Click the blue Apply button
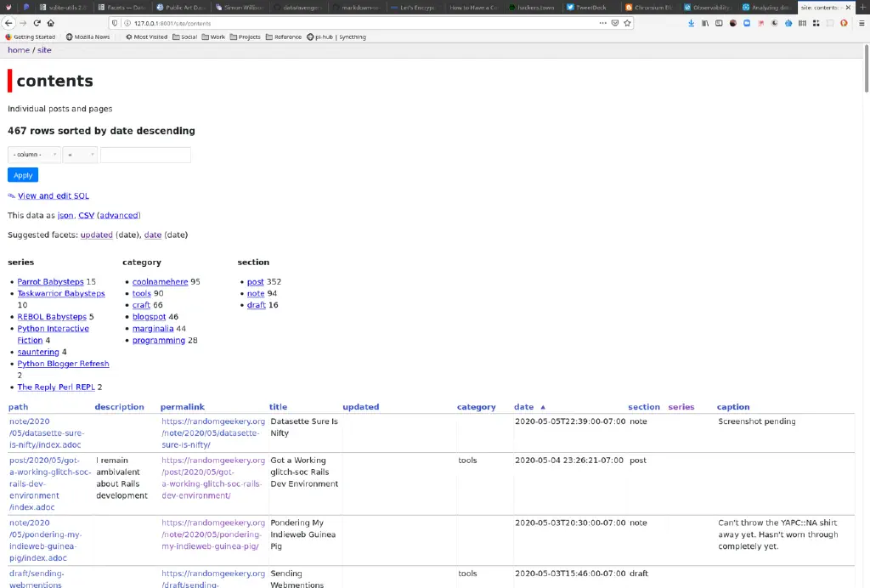870x588 pixels. click(23, 175)
